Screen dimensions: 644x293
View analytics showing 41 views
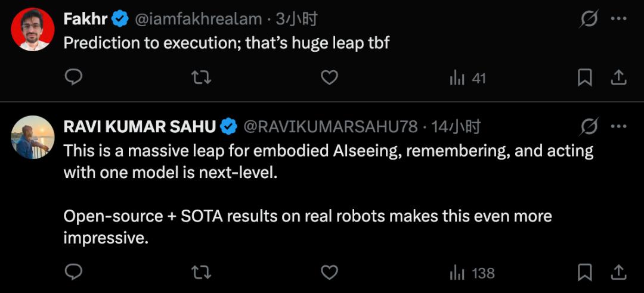(467, 77)
